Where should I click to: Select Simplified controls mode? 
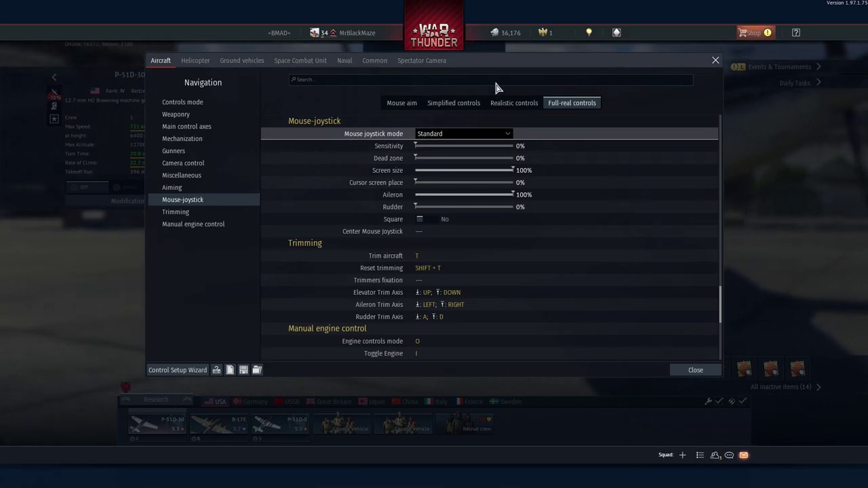454,103
